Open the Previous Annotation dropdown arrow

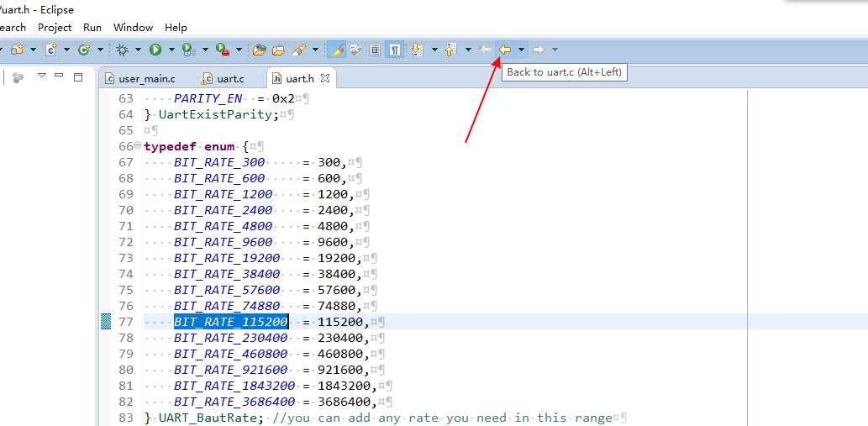468,50
